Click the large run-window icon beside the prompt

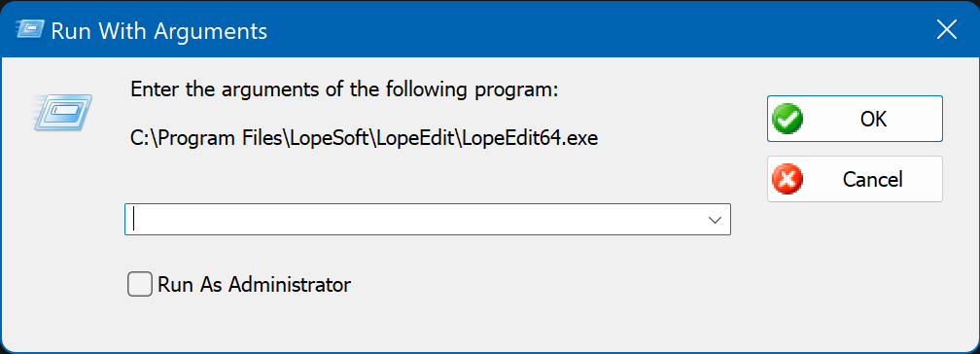pyautogui.click(x=62, y=113)
